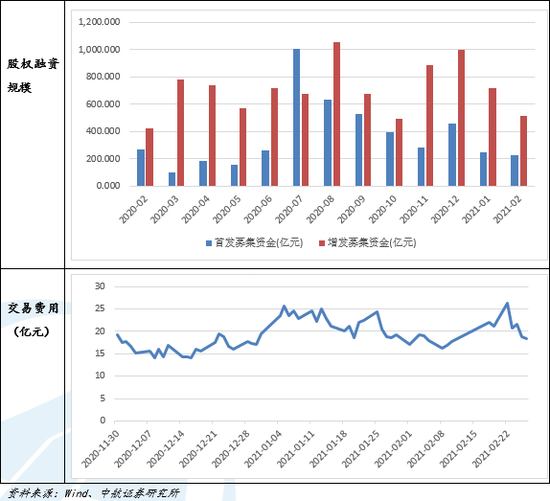
Task: Select the red bar for 2020-08
Action: 336,114
